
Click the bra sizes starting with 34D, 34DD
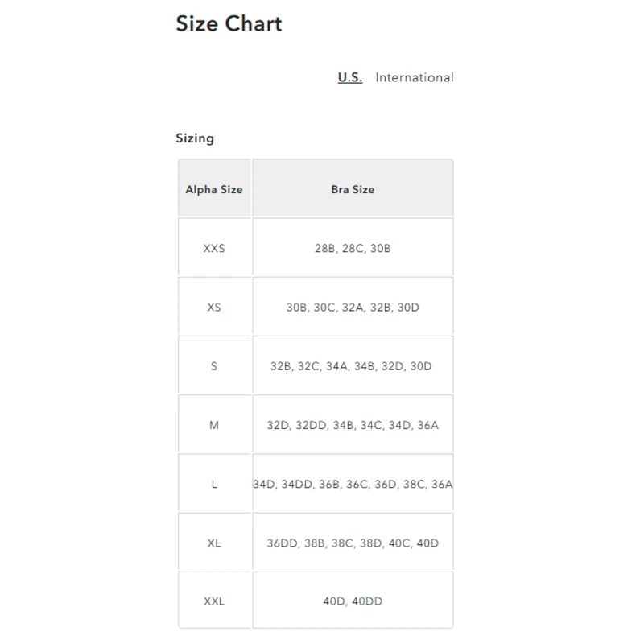[353, 484]
